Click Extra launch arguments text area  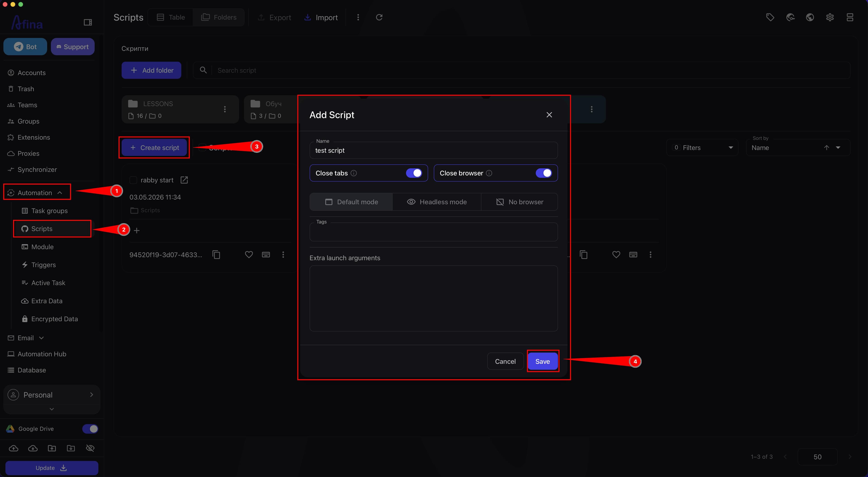433,298
